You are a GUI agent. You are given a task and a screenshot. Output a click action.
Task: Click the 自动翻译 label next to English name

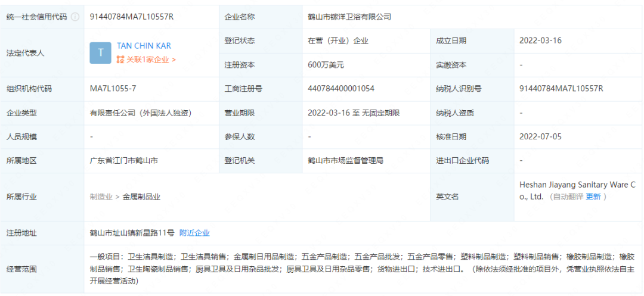[566, 197]
